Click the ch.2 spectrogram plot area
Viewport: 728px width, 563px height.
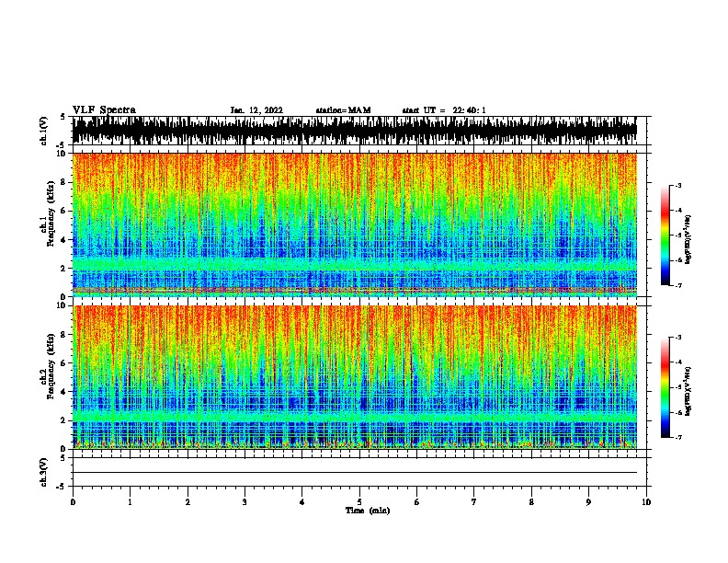click(355, 377)
